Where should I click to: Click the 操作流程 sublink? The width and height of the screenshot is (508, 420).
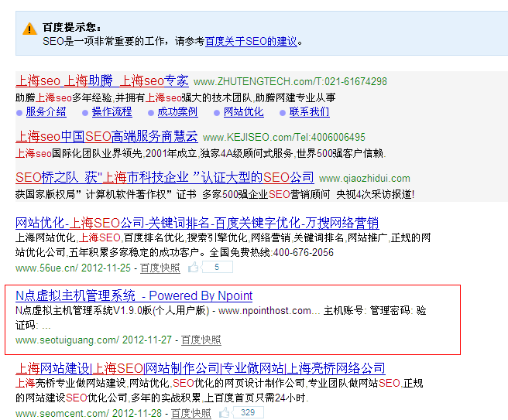[x=112, y=111]
